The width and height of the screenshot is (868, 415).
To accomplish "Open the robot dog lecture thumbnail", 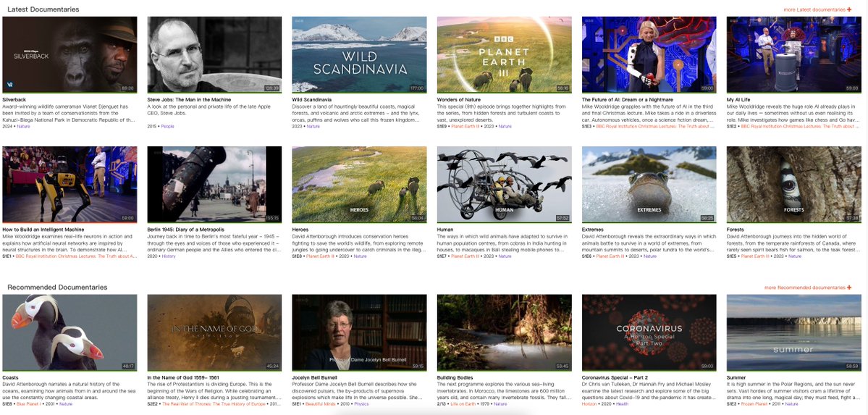I will (69, 185).
